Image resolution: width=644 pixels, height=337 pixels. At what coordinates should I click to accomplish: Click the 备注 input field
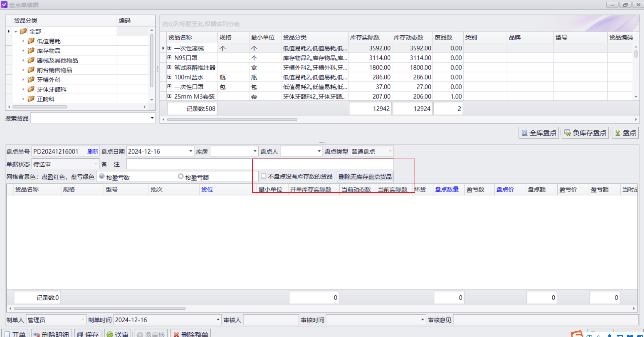[x=260, y=164]
